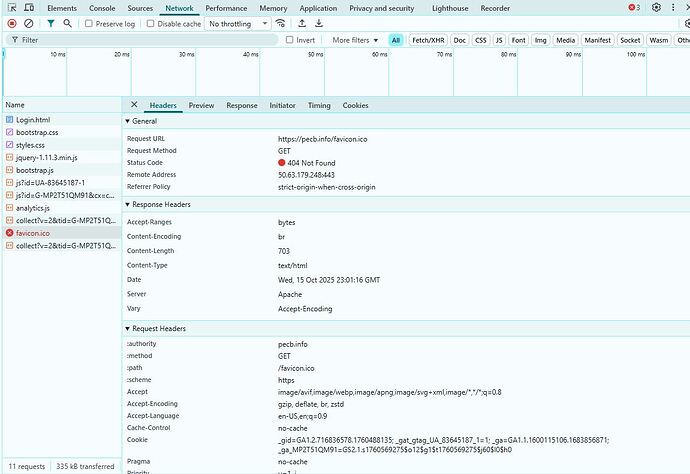Enable the Preserve log checkbox
This screenshot has height=474, width=690.
pos(89,23)
